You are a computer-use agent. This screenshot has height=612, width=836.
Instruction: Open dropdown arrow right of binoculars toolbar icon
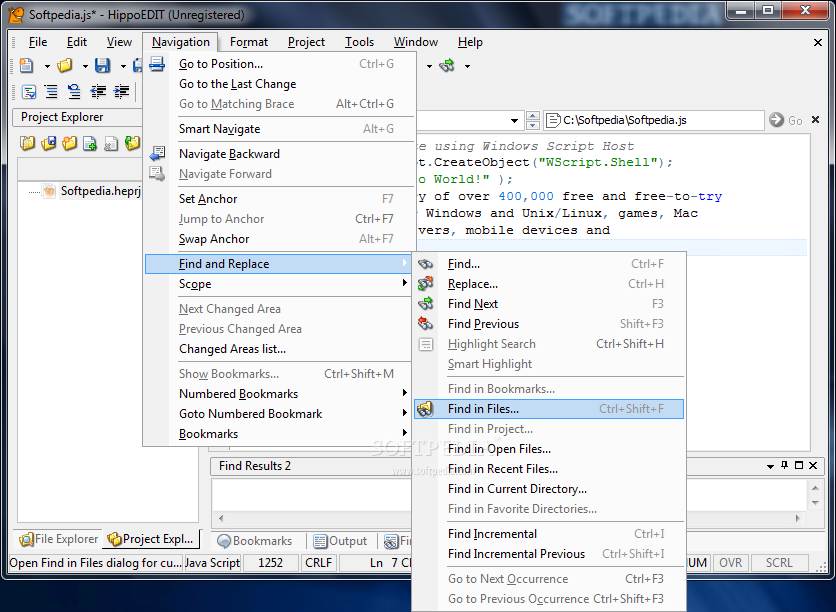(467, 66)
